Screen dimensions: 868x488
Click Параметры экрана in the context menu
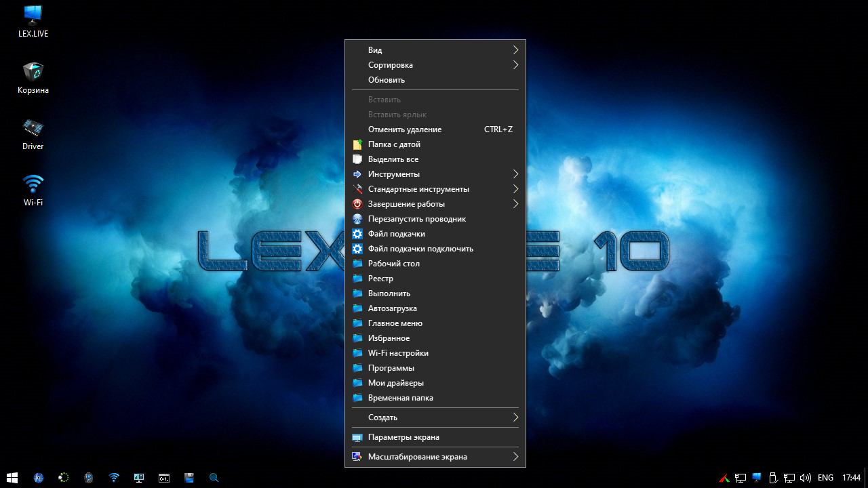[x=403, y=437]
